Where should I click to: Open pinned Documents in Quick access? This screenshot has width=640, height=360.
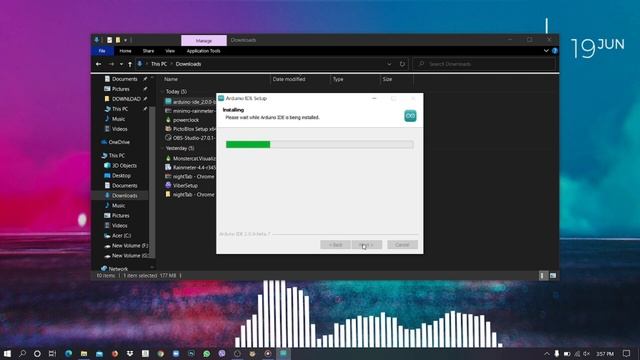tap(124, 79)
